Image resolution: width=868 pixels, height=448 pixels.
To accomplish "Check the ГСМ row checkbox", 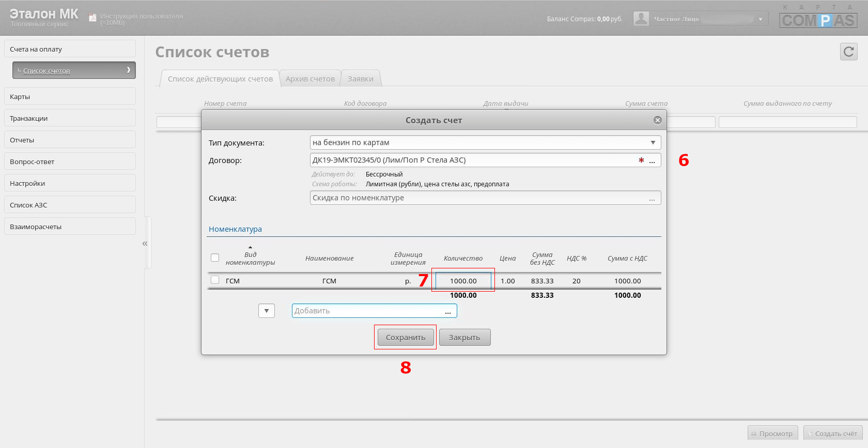I will 215,280.
